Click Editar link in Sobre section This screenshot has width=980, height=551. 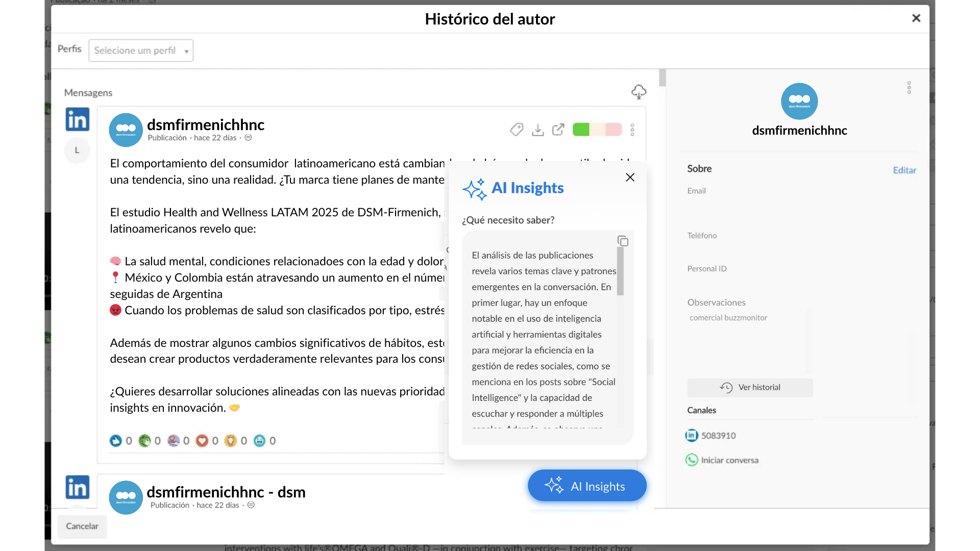tap(904, 170)
